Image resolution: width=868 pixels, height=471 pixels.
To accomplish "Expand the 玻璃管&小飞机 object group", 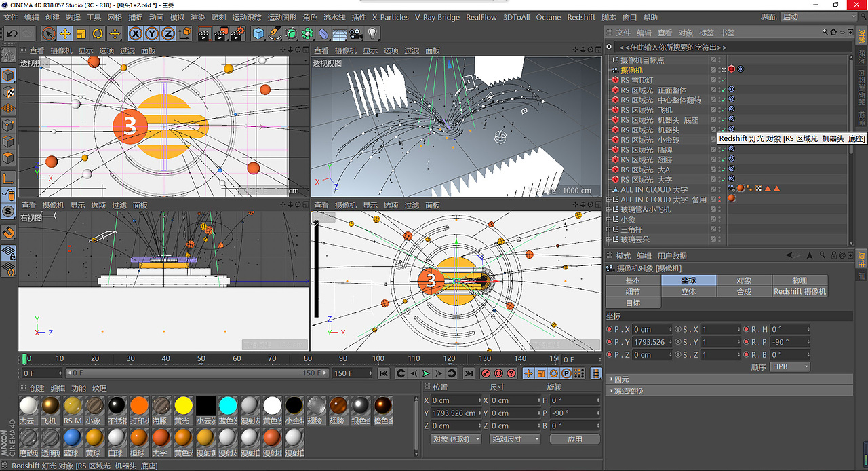I will pos(608,210).
